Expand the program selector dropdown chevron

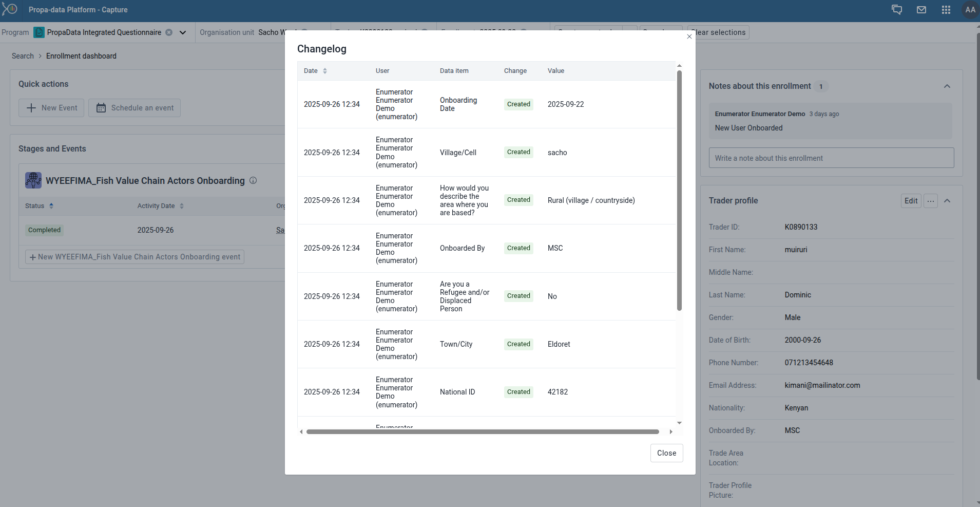(x=182, y=32)
